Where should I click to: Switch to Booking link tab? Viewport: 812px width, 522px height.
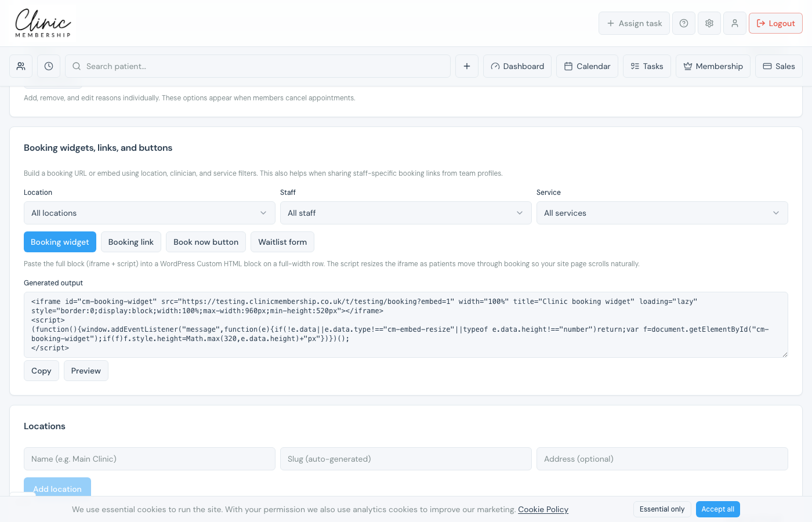click(x=131, y=242)
